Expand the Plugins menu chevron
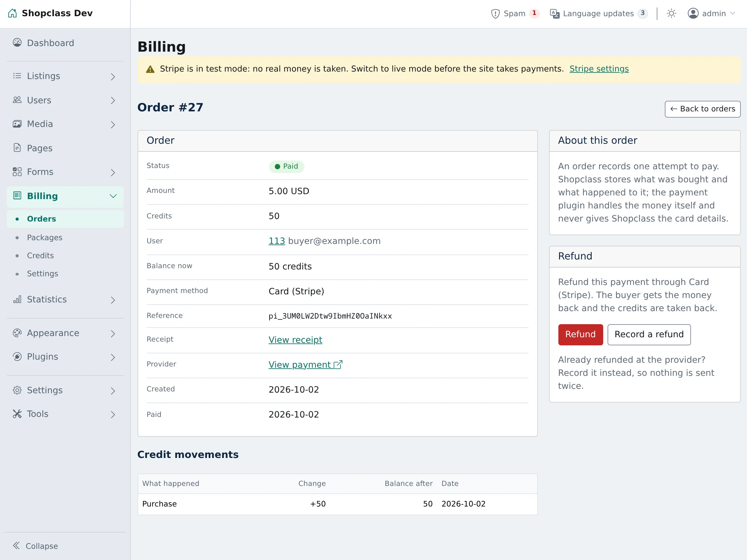747x560 pixels. click(113, 357)
